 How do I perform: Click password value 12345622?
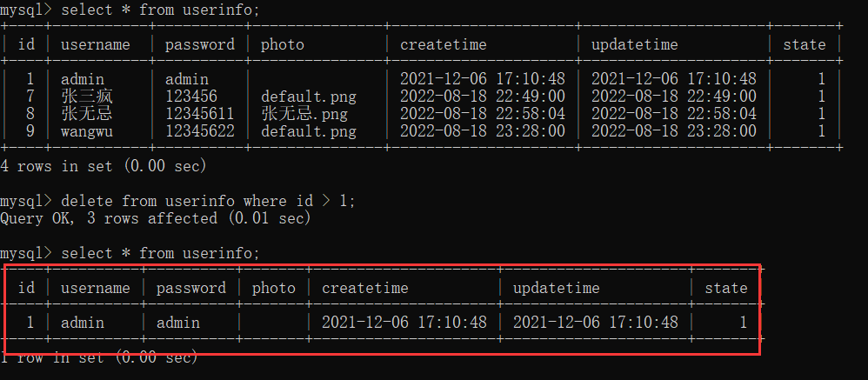point(199,131)
